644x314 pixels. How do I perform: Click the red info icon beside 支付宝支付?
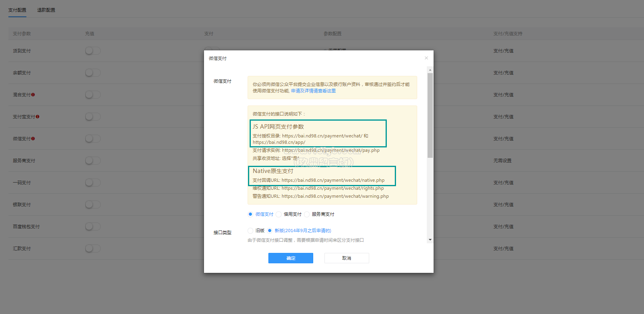coord(37,117)
